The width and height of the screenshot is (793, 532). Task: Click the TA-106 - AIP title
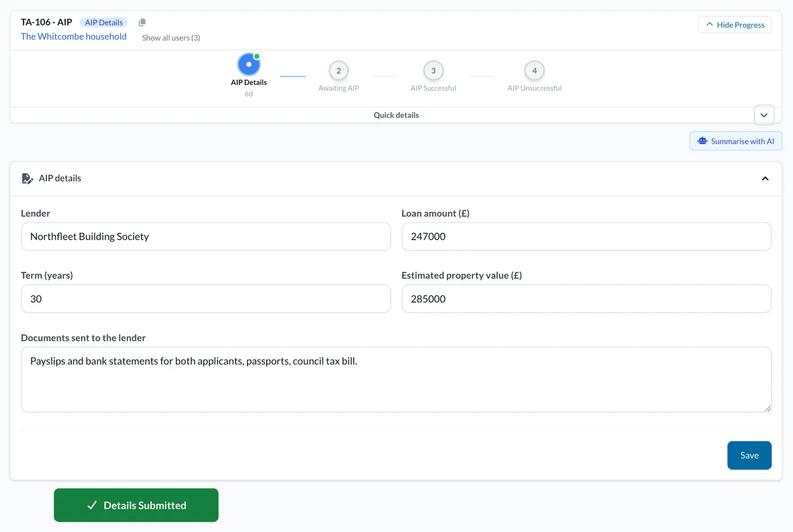[46, 22]
